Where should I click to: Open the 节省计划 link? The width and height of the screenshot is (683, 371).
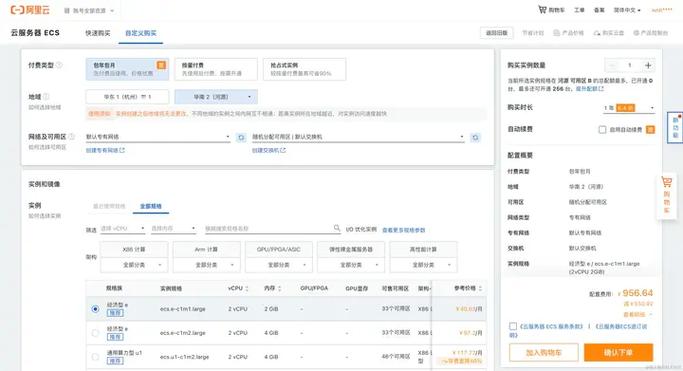point(533,33)
